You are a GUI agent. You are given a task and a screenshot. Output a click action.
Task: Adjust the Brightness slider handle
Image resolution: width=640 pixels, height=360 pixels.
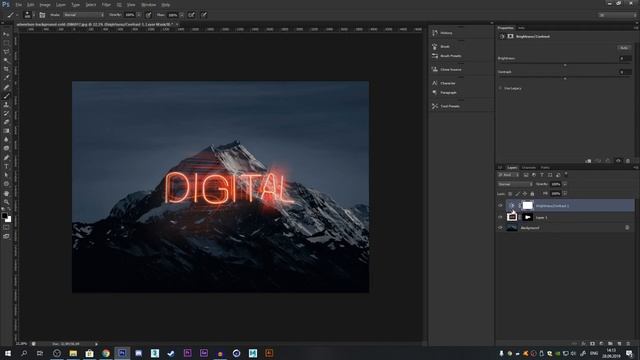(x=565, y=65)
